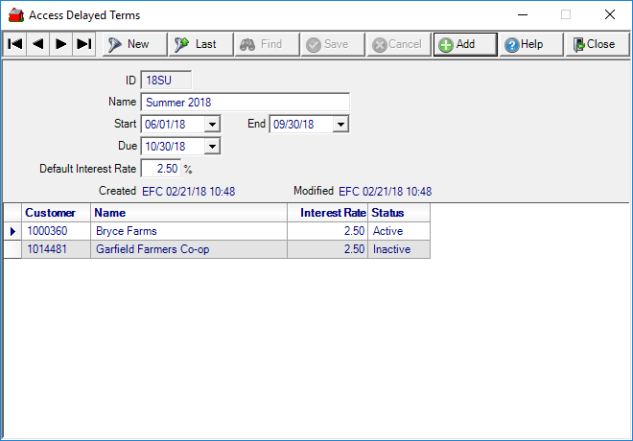Screen dimensions: 633x441
Task: Click the Name field with Summer 2018
Action: pos(245,102)
